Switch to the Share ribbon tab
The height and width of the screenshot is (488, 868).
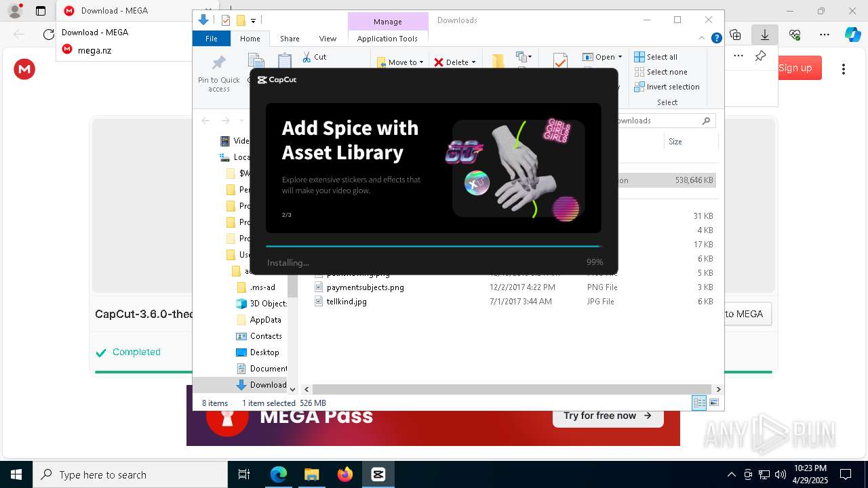click(x=290, y=39)
